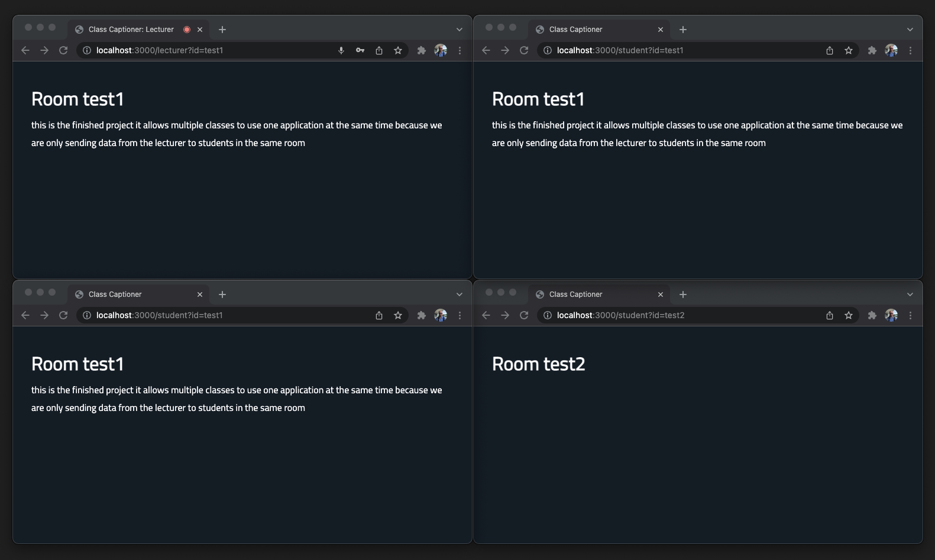Share the top-right student test1 page
The width and height of the screenshot is (935, 560).
[830, 50]
